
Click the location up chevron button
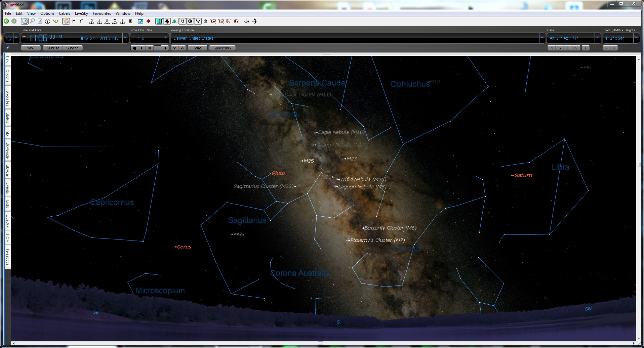click(182, 48)
